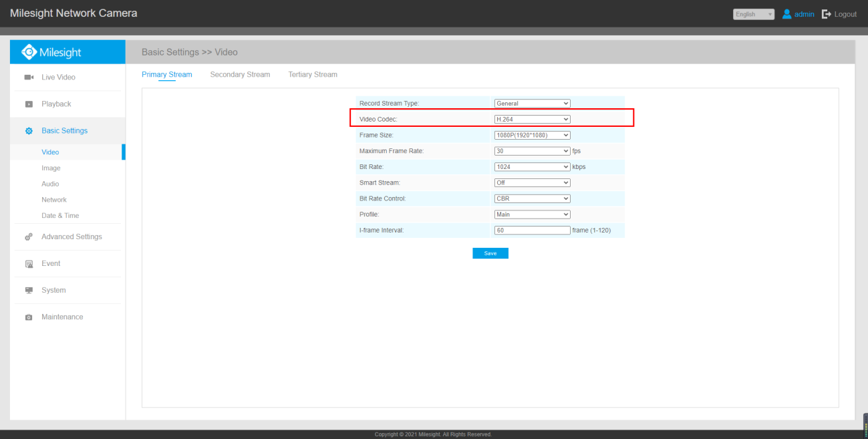This screenshot has width=868, height=439.
Task: Click the I-frame Interval input field
Action: pos(532,231)
